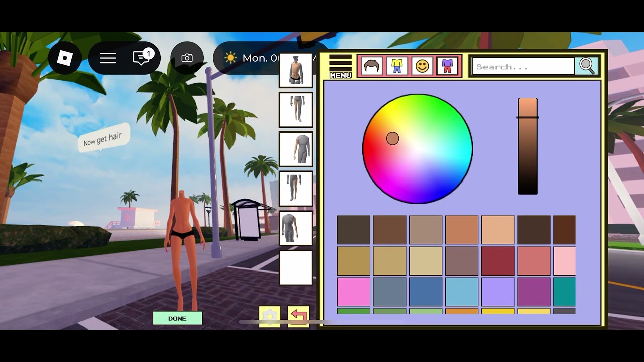Pick the olive gold swatch
This screenshot has width=644, height=362.
pyautogui.click(x=353, y=261)
